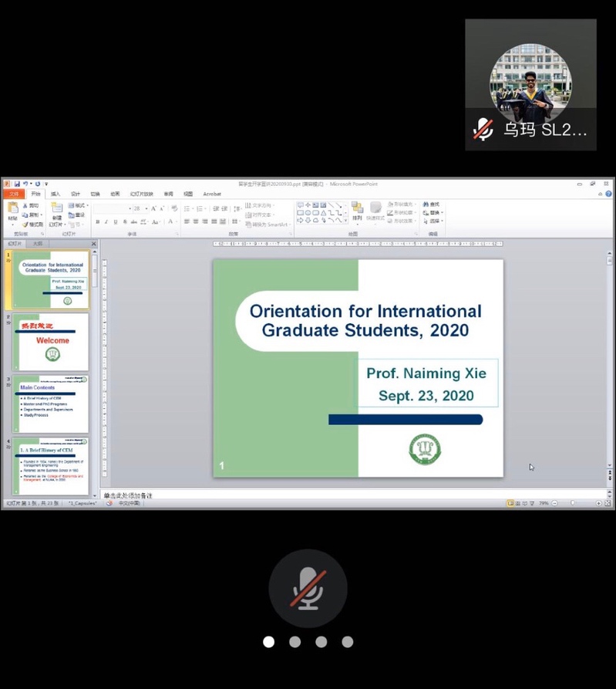Click the Save icon in the quick access toolbar
The image size is (616, 689).
pyautogui.click(x=16, y=184)
